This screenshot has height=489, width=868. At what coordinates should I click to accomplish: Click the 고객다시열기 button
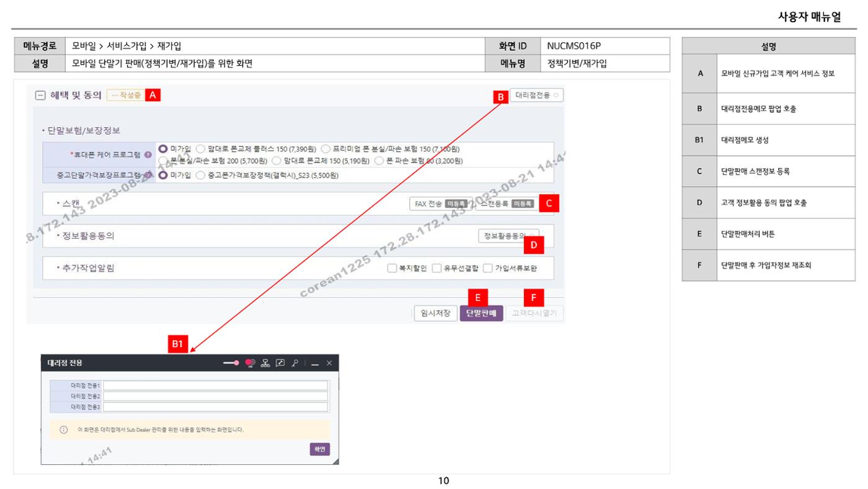[x=534, y=313]
